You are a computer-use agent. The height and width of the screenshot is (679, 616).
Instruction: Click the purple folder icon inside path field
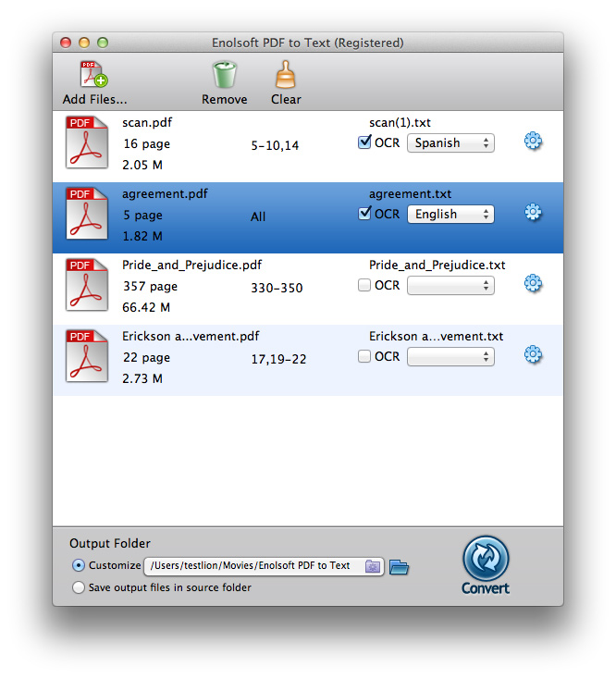pyautogui.click(x=373, y=566)
